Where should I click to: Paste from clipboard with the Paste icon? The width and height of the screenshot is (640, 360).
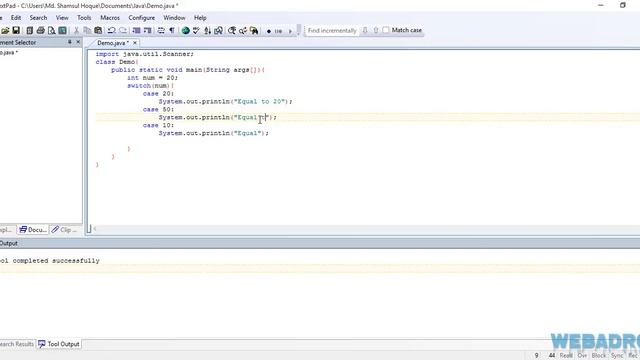[98, 31]
